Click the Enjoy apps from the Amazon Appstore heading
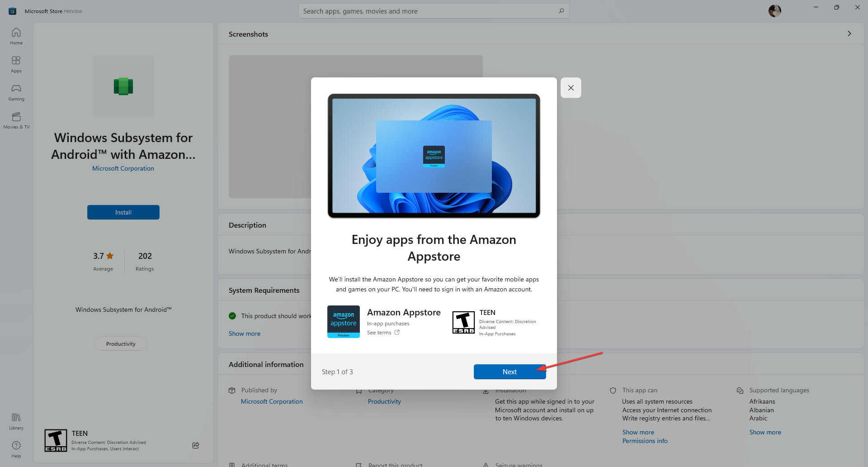This screenshot has height=467, width=868. (x=434, y=248)
